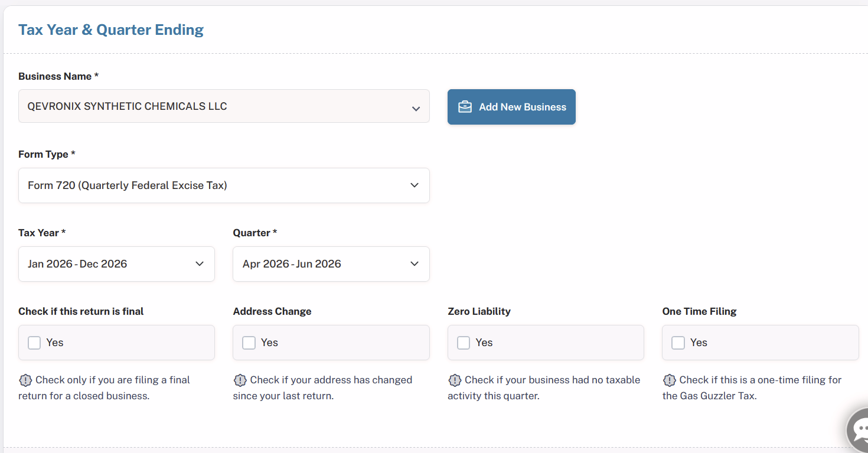Image resolution: width=868 pixels, height=453 pixels.
Task: Expand the Quarter dropdown
Action: (331, 264)
